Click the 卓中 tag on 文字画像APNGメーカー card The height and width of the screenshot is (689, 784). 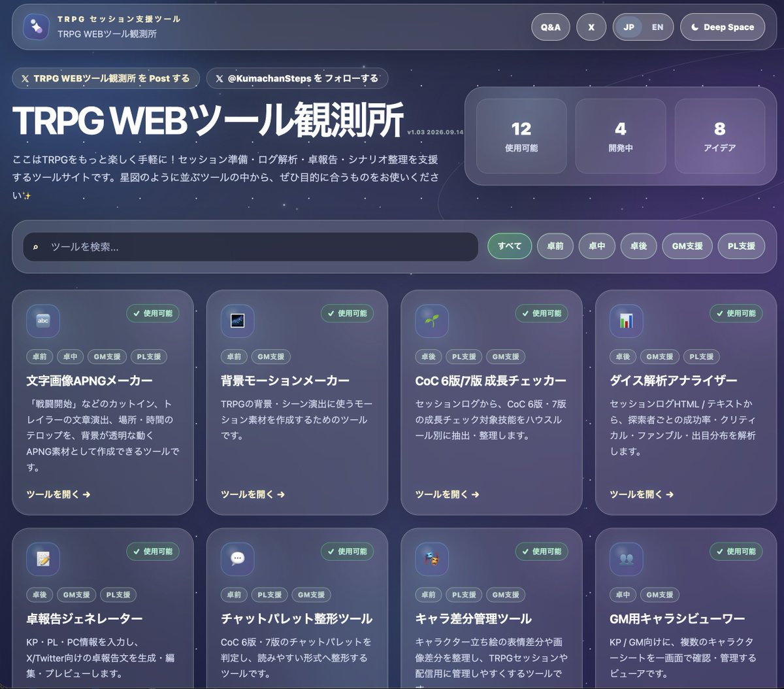click(x=70, y=357)
